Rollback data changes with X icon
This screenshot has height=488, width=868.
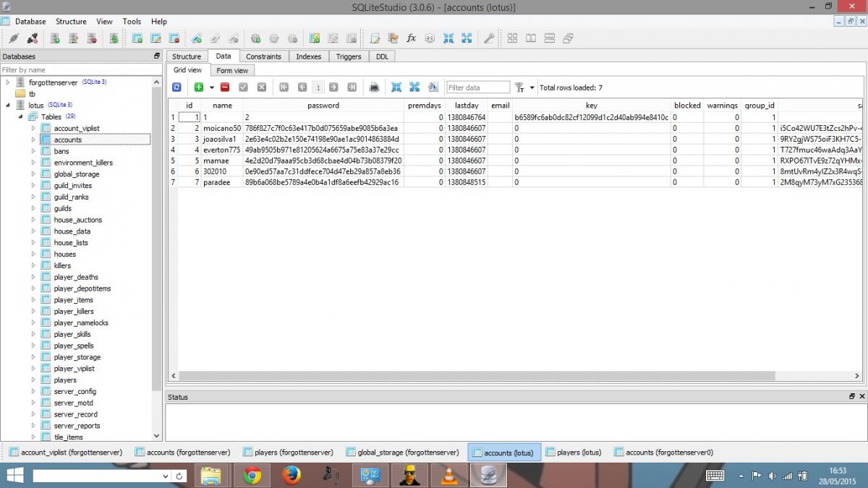coord(262,87)
